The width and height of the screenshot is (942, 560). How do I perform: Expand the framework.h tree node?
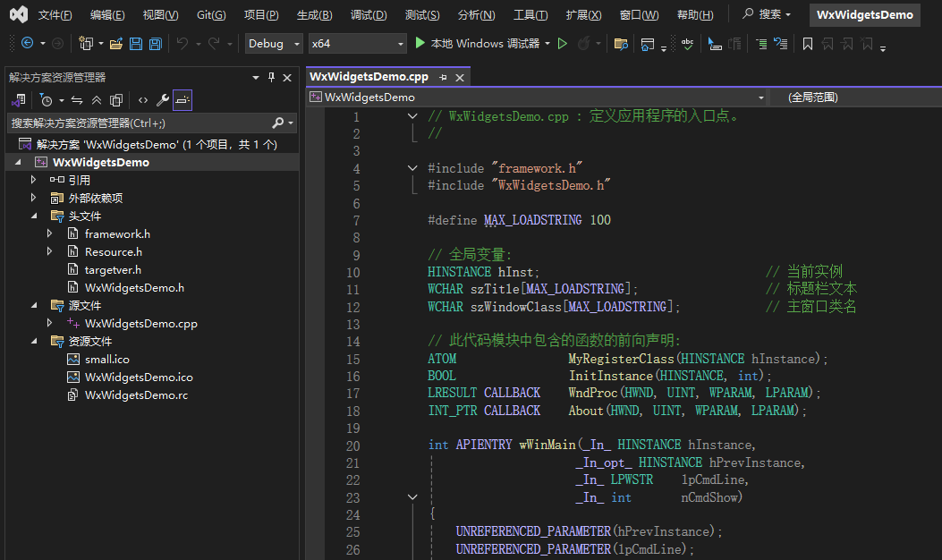point(50,233)
